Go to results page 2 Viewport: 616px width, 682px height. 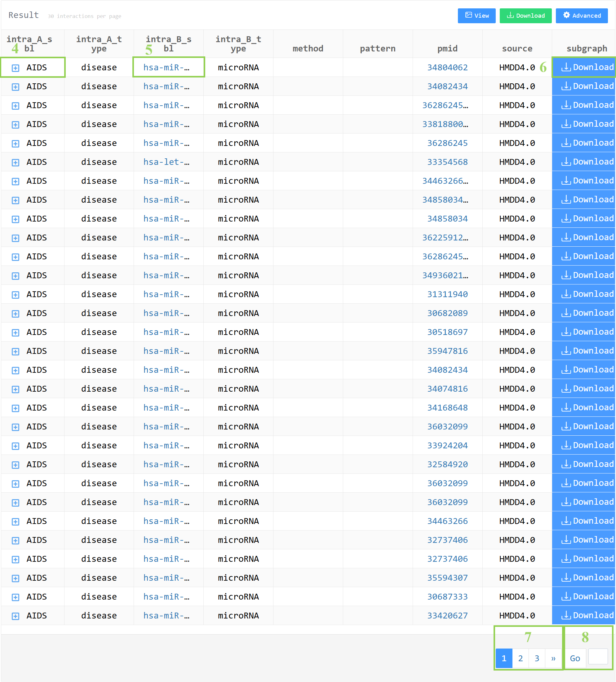coord(520,658)
